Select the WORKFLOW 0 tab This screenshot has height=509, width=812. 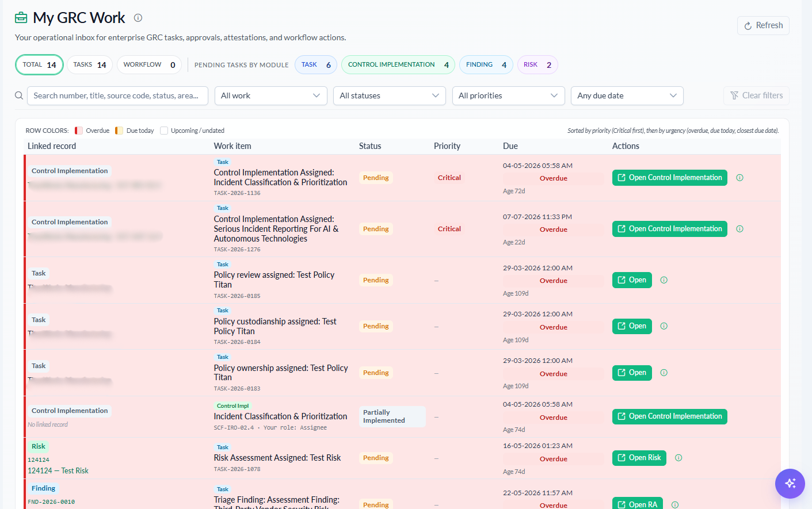[149, 65]
